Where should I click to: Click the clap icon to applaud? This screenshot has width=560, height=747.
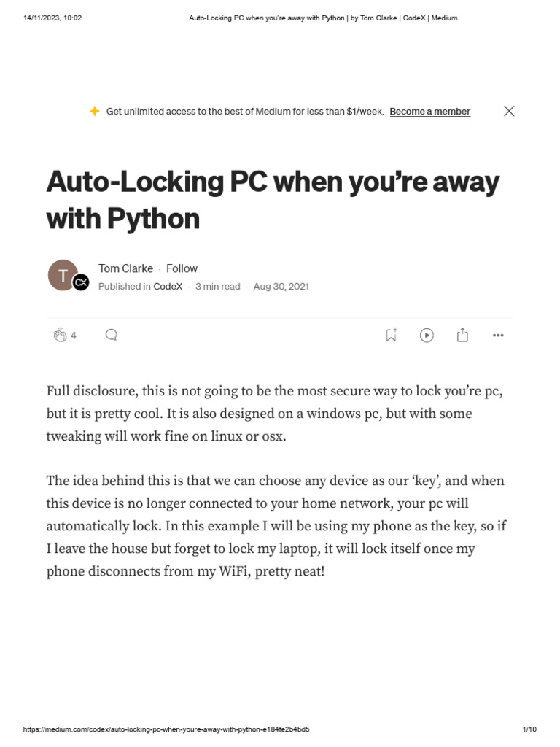60,335
